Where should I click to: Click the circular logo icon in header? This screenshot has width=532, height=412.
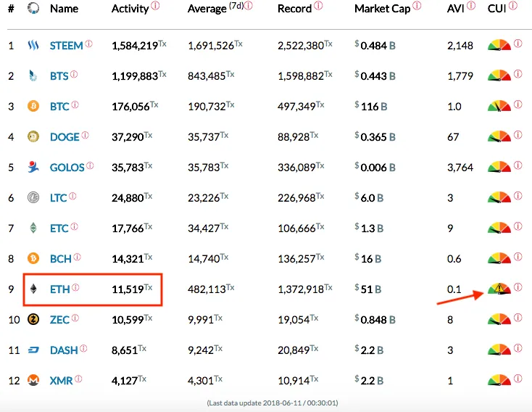tap(33, 8)
